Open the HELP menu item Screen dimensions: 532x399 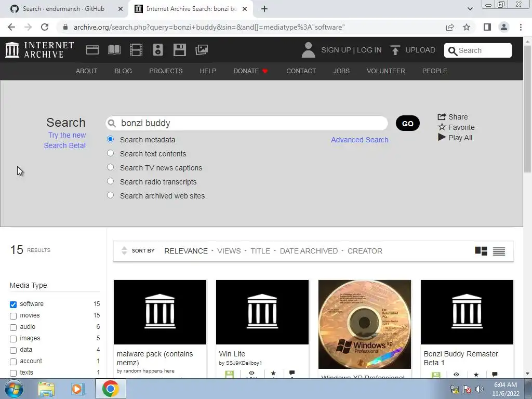pos(208,71)
